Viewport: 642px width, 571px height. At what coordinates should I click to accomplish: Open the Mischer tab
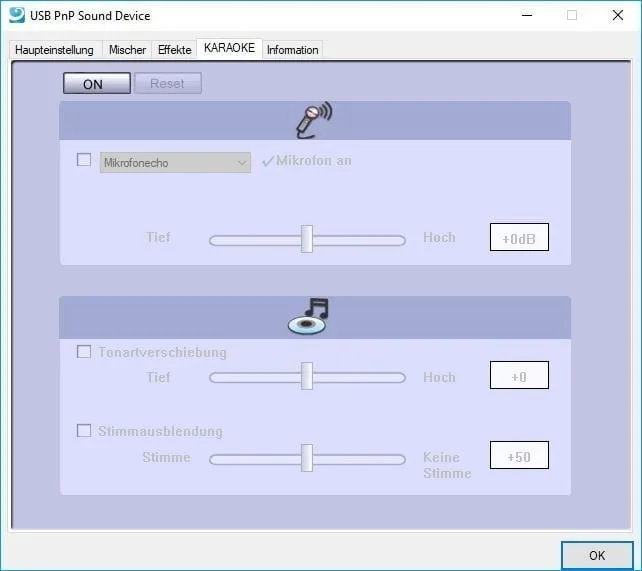(x=127, y=50)
